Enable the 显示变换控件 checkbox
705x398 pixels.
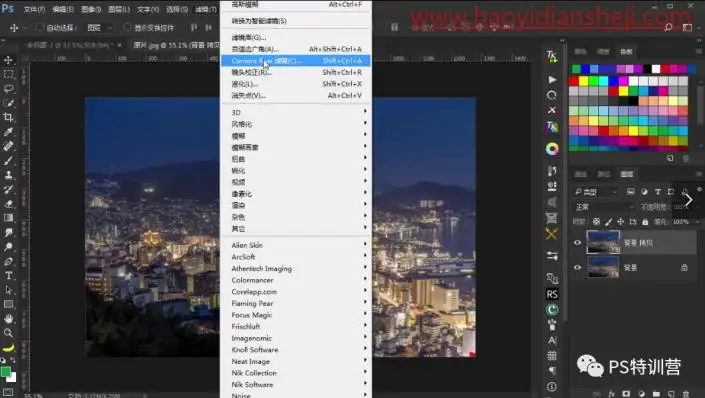(127, 27)
